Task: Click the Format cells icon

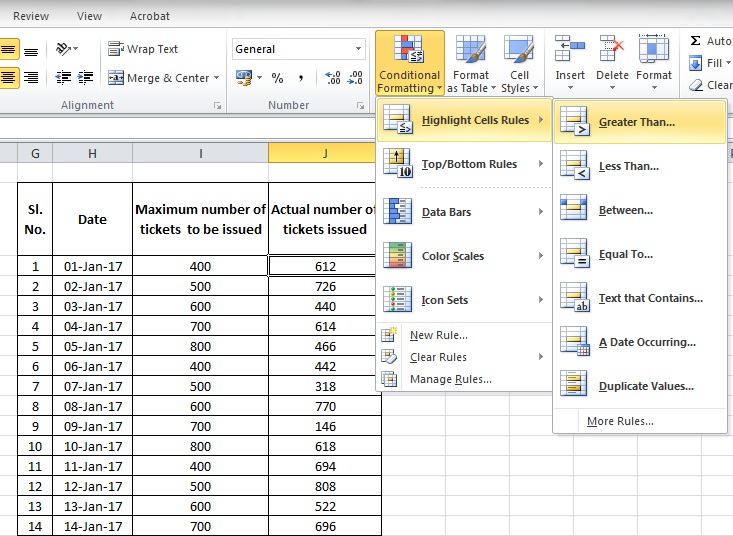Action: tap(654, 49)
